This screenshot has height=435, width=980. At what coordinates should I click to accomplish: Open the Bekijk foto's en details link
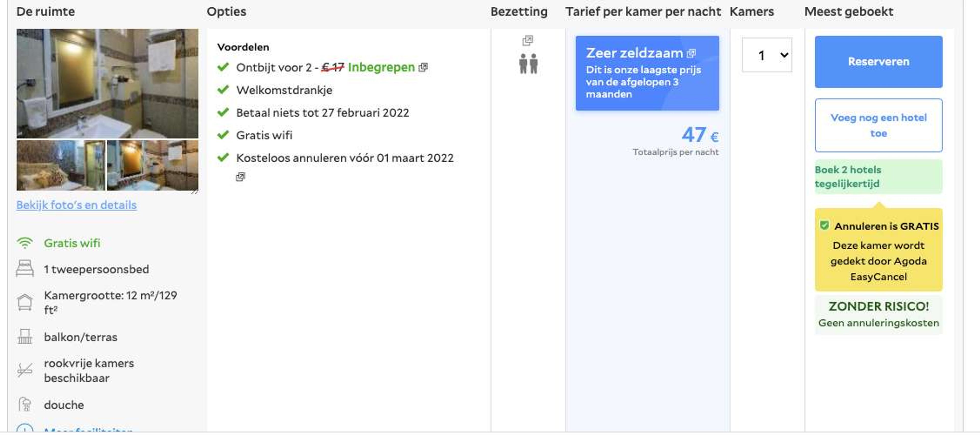(77, 205)
